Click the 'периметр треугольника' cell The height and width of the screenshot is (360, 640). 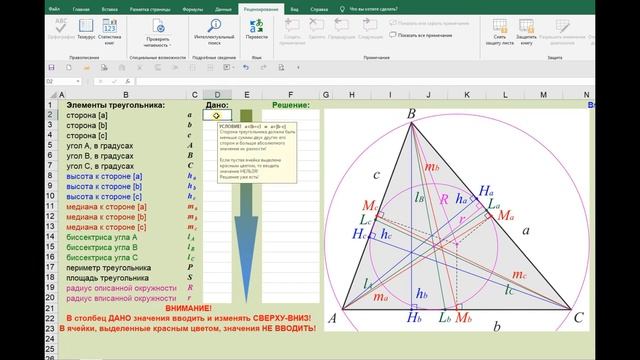109,268
